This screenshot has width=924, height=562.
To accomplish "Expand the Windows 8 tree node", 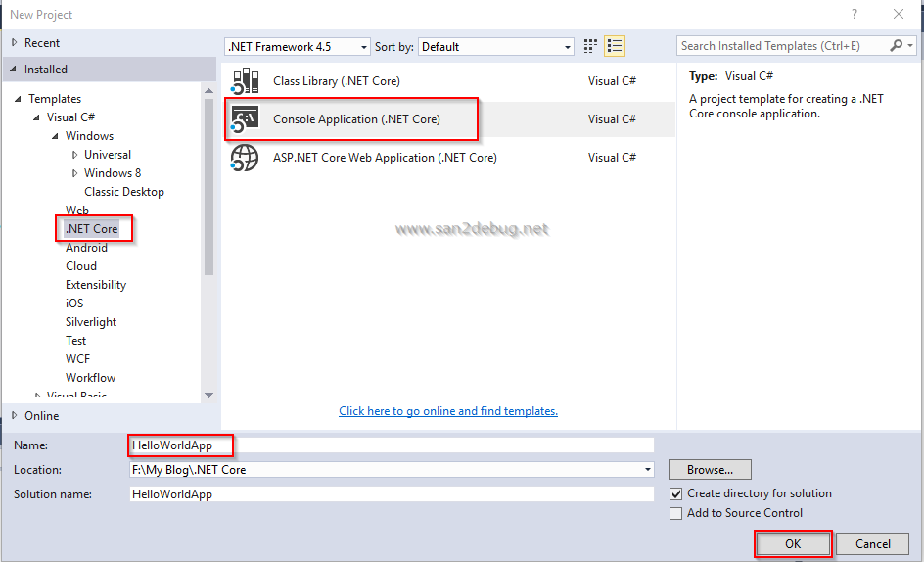I will [74, 173].
